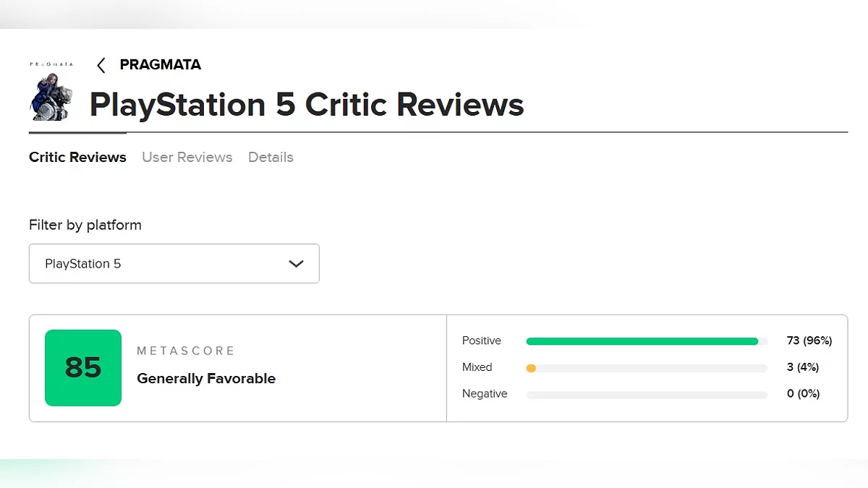Select the green 85 Metascore badge

tap(83, 368)
